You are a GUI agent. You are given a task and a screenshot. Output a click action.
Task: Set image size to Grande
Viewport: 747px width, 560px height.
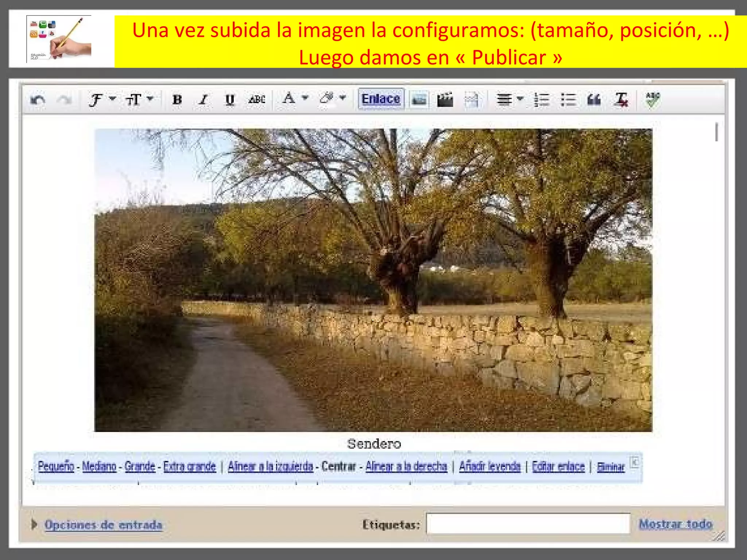[x=140, y=466]
